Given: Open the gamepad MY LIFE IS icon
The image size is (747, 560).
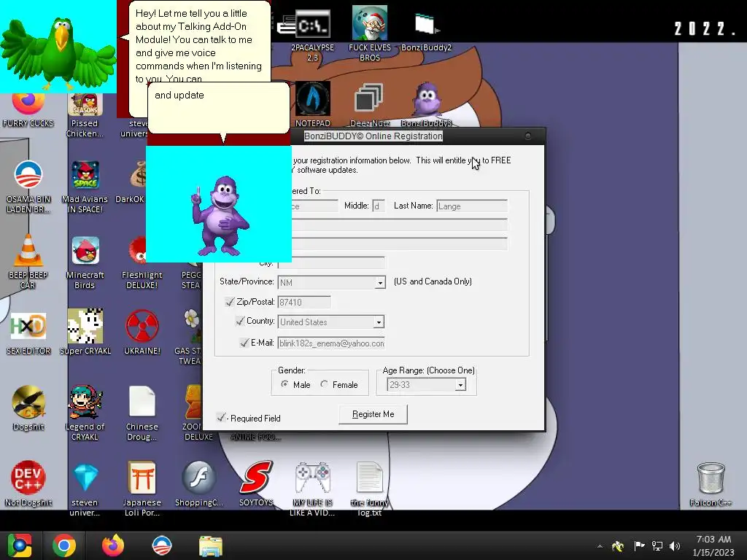Looking at the screenshot, I should (312, 478).
